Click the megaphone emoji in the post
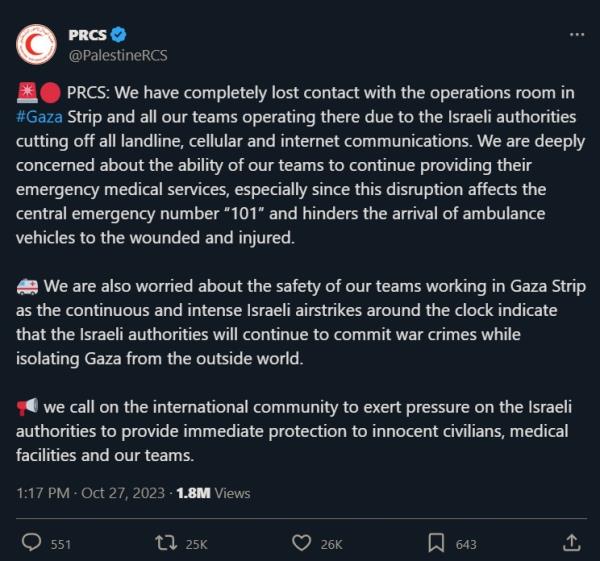This screenshot has height=561, width=600. tap(27, 406)
